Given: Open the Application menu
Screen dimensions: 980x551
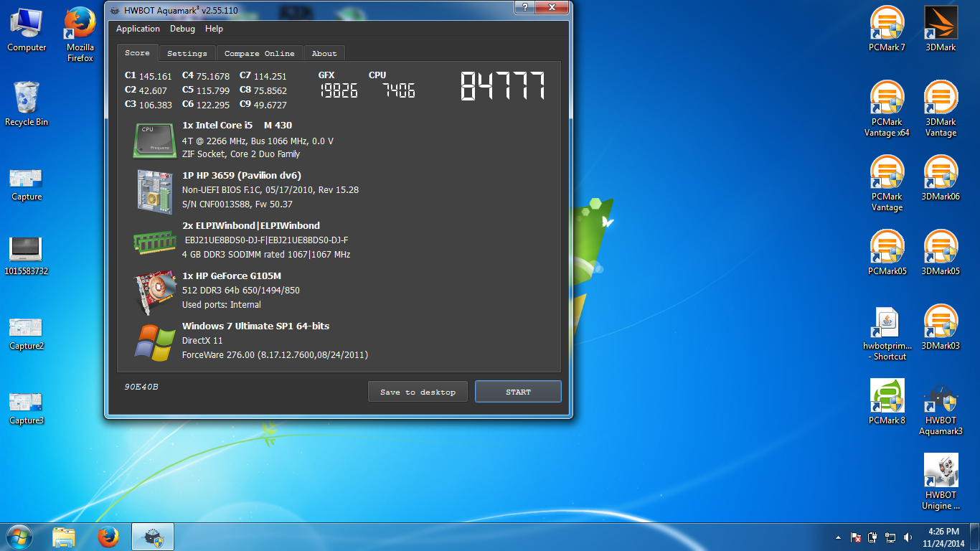Looking at the screenshot, I should pos(138,29).
